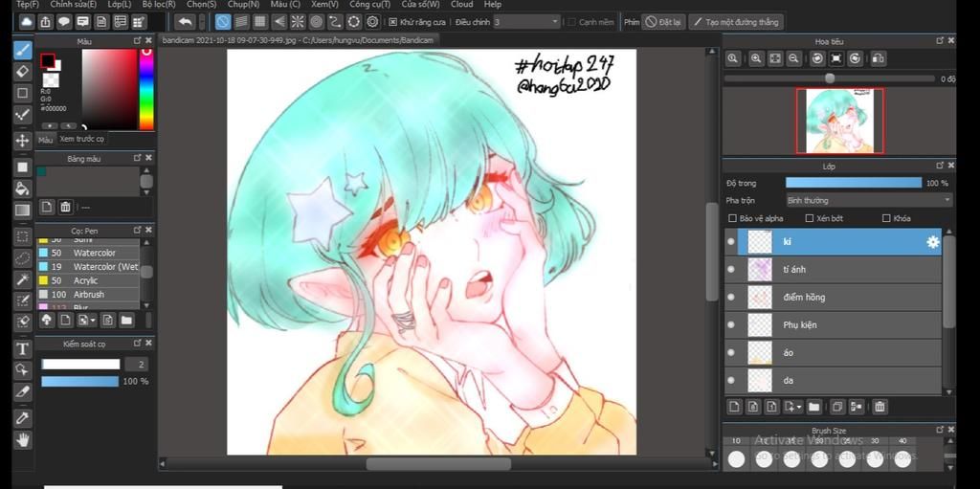Toggle visibility of the da layer

click(731, 380)
